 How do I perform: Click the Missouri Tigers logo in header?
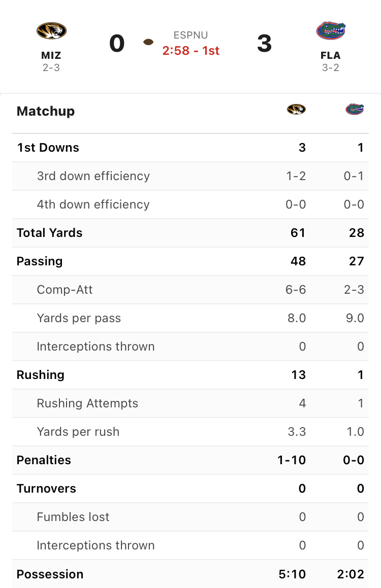pos(51,31)
